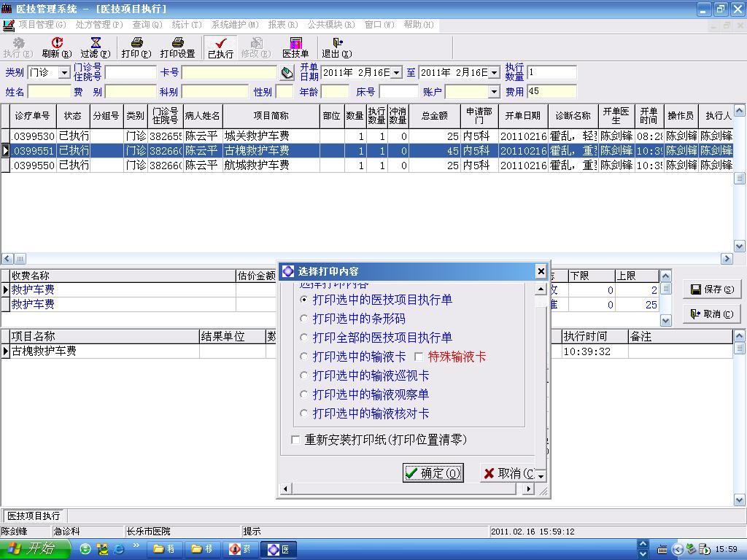
Task: Open the 系统维护 menu
Action: coord(235,25)
